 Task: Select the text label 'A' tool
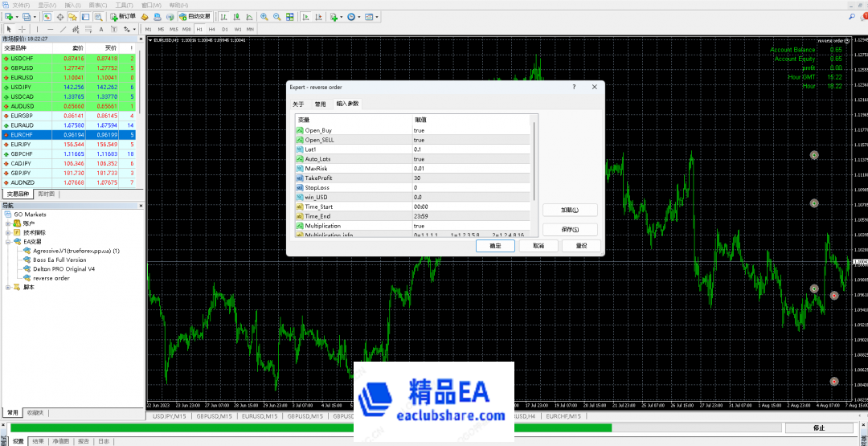click(101, 29)
